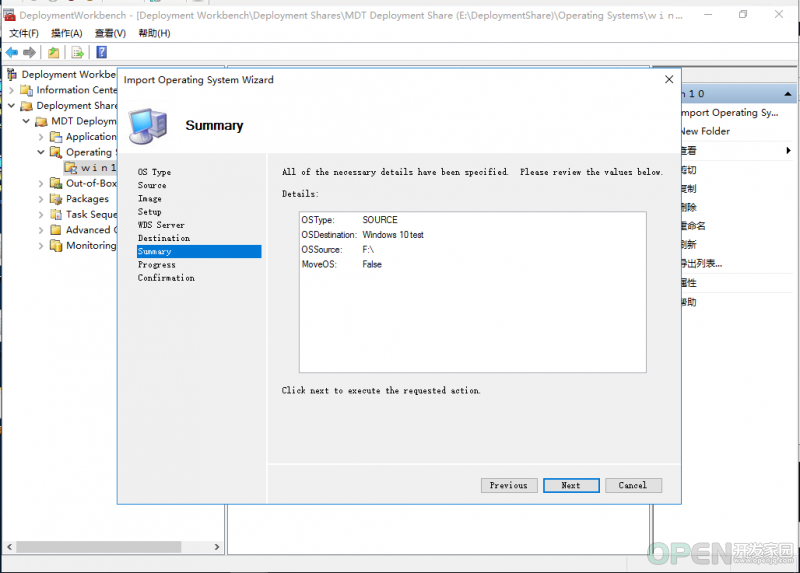Expand the Advanced Configuration node
Viewport: 800px width, 573px height.
41,230
